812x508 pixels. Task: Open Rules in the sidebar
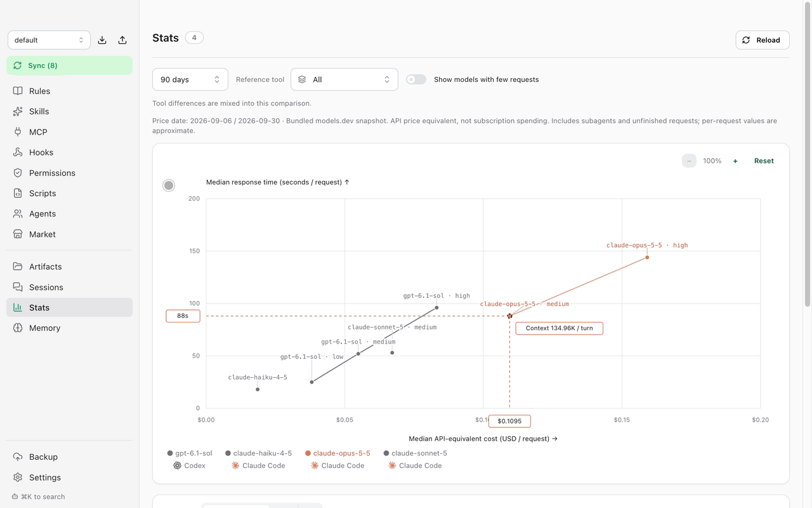click(69, 91)
